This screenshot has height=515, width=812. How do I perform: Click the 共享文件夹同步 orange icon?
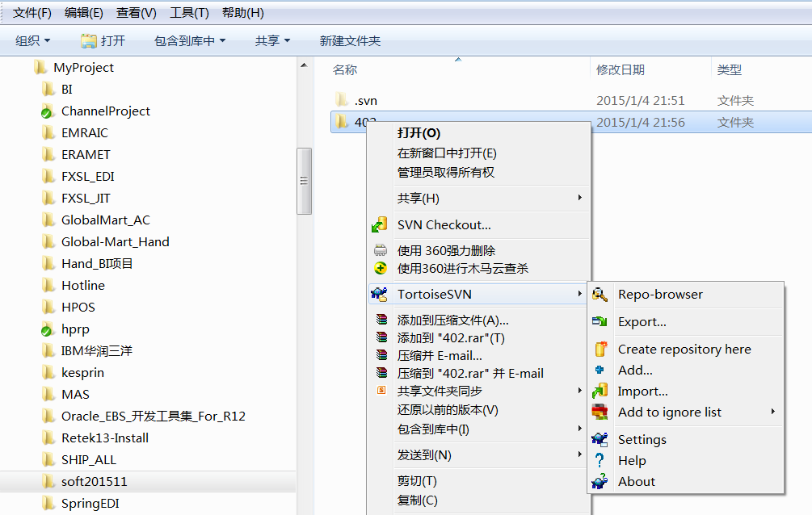click(x=381, y=390)
